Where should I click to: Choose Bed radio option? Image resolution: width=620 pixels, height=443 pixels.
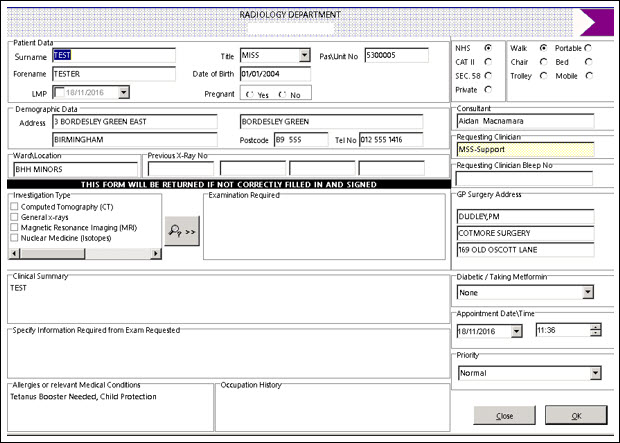pos(589,62)
